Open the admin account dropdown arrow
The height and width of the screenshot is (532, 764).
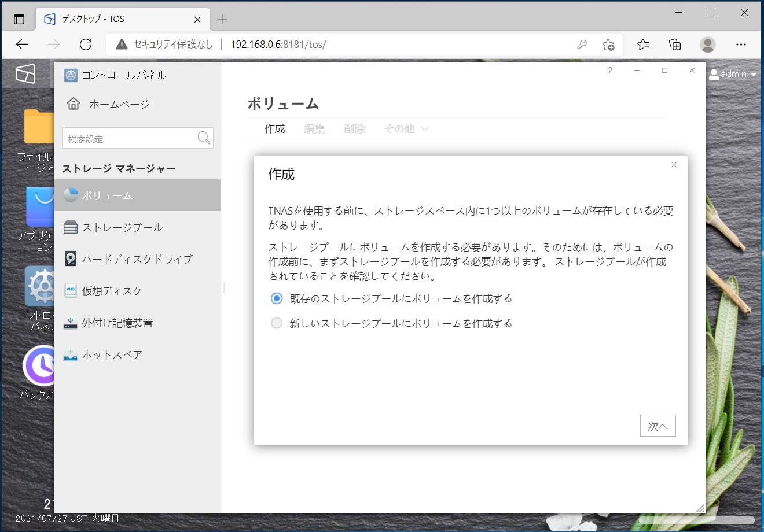point(753,75)
